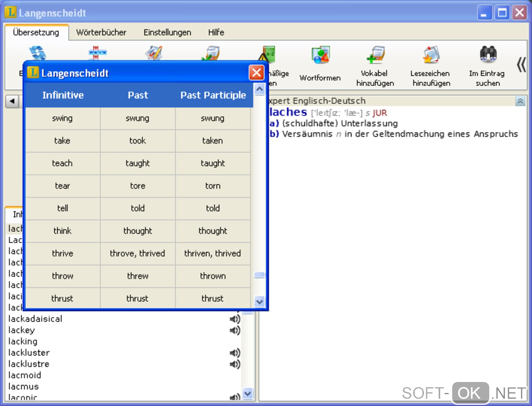Select the word lacmus
The width and height of the screenshot is (532, 406).
click(x=23, y=386)
